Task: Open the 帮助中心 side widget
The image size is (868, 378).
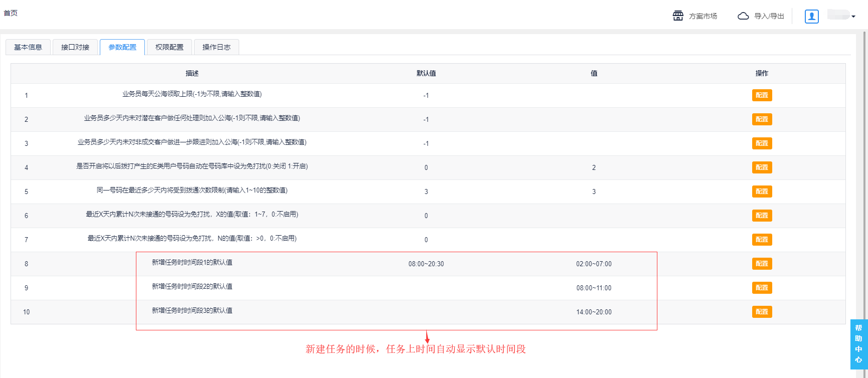Action: click(858, 344)
